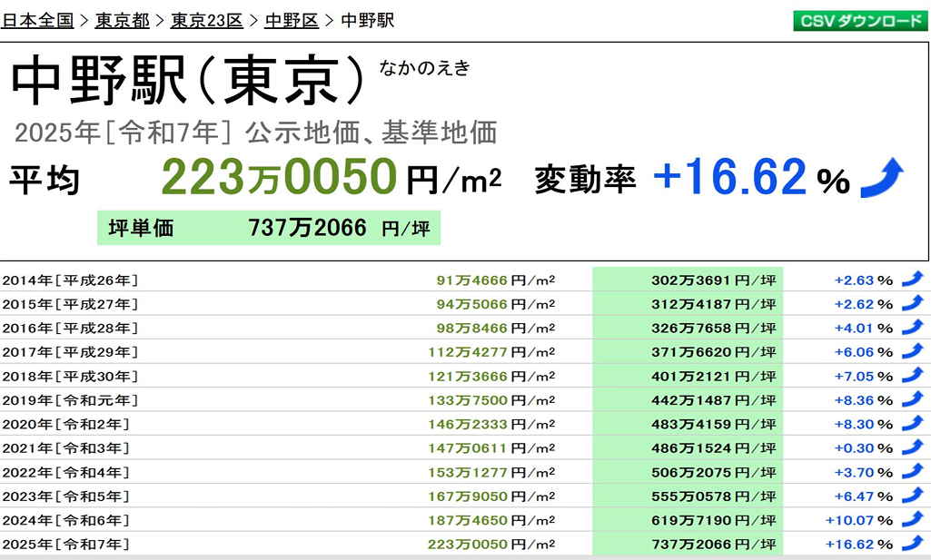Image resolution: width=931 pixels, height=560 pixels.
Task: Click the trend arrow in the 2025年 row
Action: 913,544
